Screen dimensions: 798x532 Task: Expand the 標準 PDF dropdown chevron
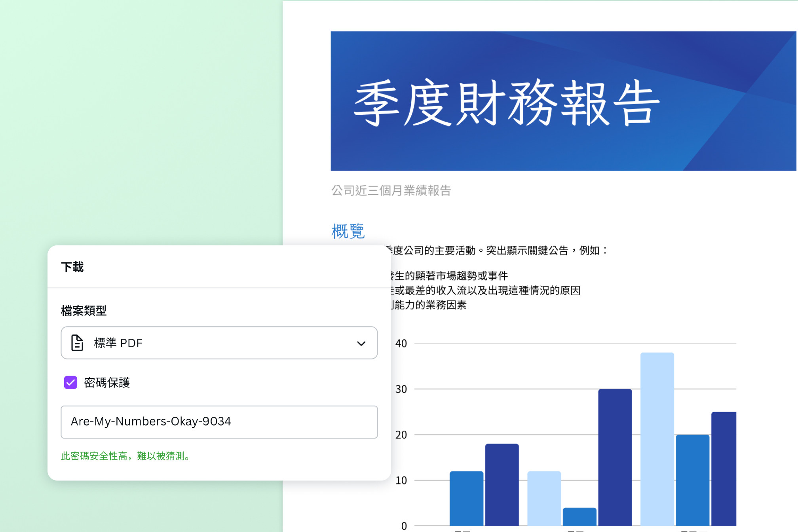pos(361,343)
